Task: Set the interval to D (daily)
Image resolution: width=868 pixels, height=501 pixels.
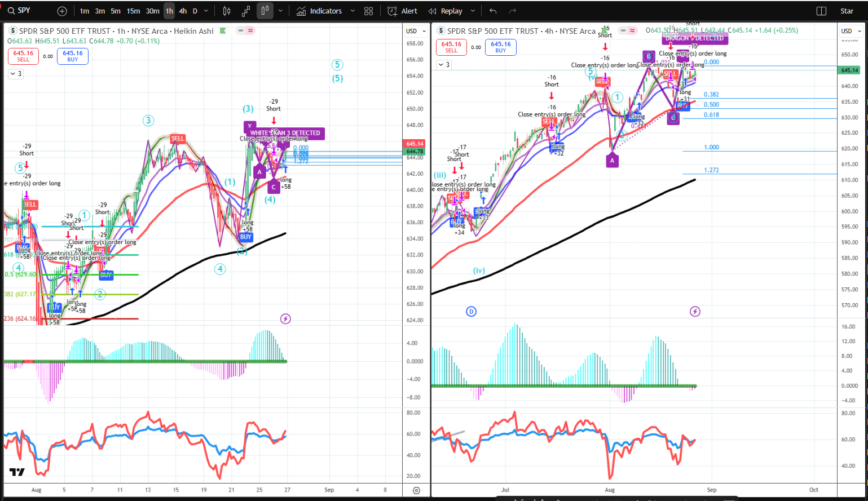Action: [x=195, y=11]
